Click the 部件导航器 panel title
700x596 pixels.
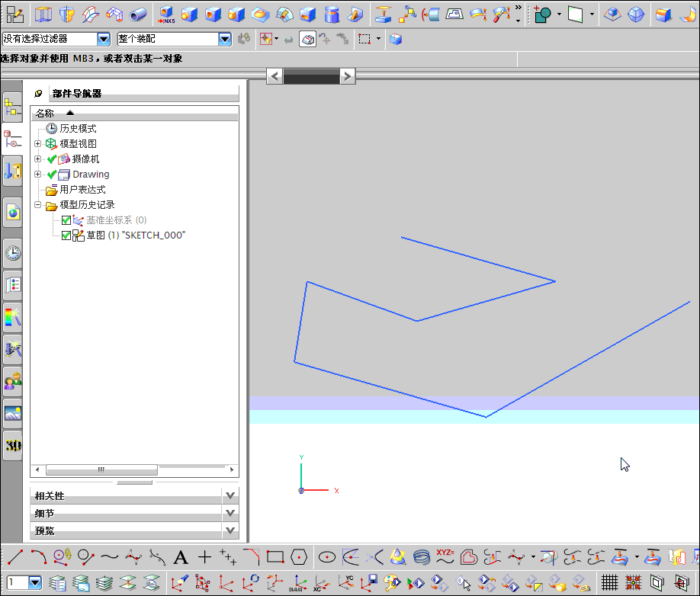click(x=77, y=93)
